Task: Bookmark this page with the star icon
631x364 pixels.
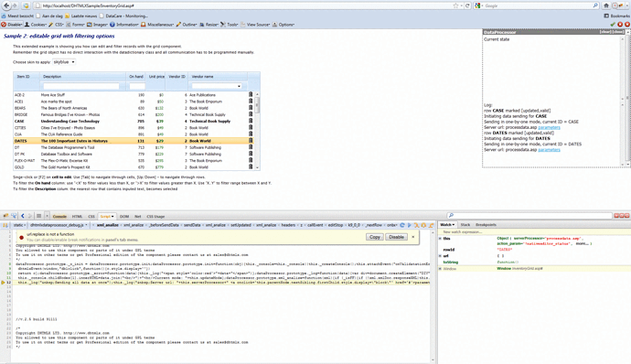Action: tap(455, 5)
